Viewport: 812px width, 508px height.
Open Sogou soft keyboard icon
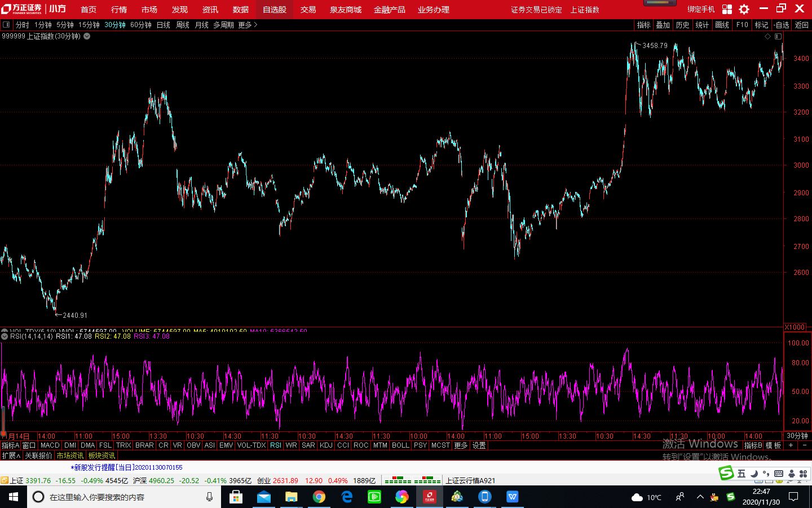coord(779,474)
